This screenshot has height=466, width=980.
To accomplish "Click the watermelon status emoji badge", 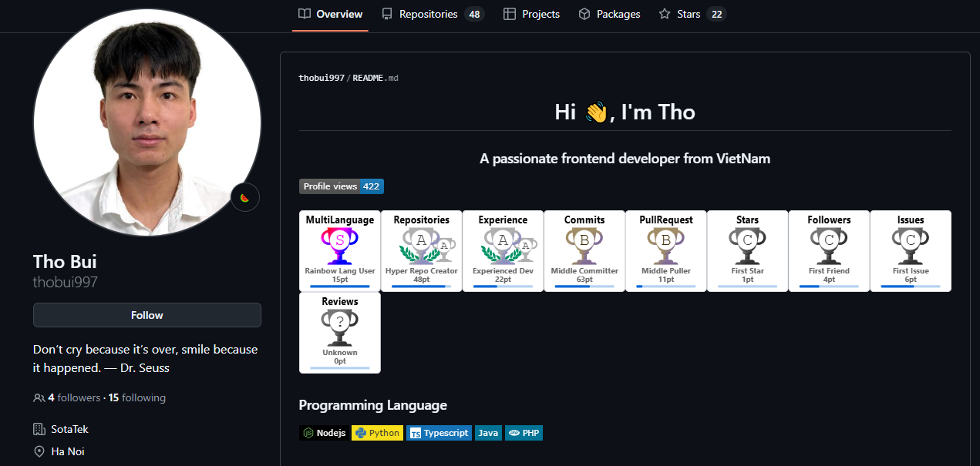I will (245, 197).
